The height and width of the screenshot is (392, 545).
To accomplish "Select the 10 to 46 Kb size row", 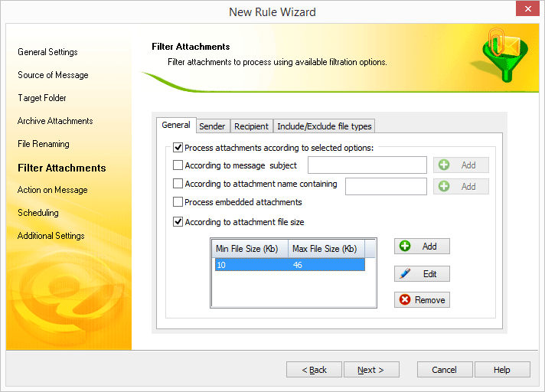I will (289, 265).
